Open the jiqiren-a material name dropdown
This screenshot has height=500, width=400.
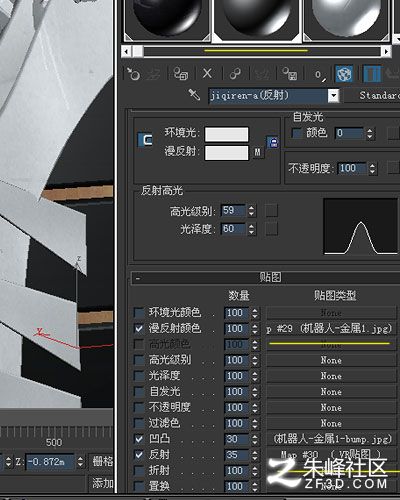(x=333, y=96)
